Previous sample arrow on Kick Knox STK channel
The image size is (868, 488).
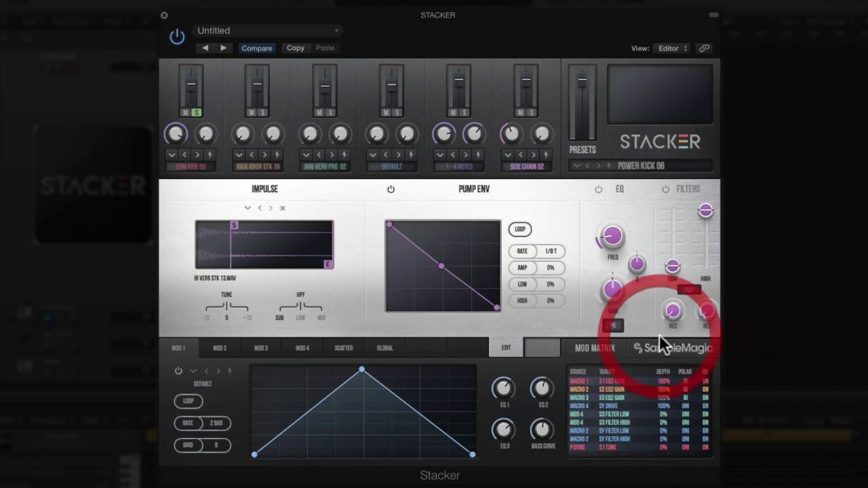click(x=252, y=155)
